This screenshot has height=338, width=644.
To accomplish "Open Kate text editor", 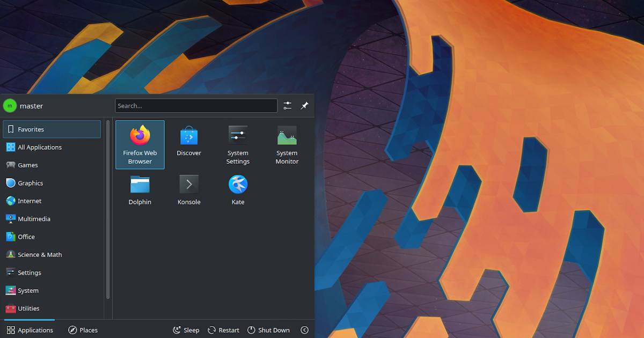I will click(238, 190).
